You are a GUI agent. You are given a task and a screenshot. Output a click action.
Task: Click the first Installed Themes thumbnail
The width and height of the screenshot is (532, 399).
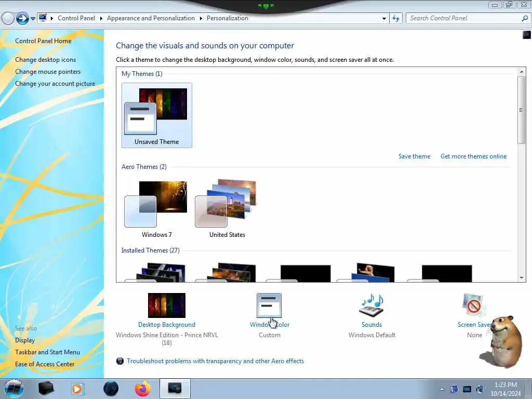[157, 272]
